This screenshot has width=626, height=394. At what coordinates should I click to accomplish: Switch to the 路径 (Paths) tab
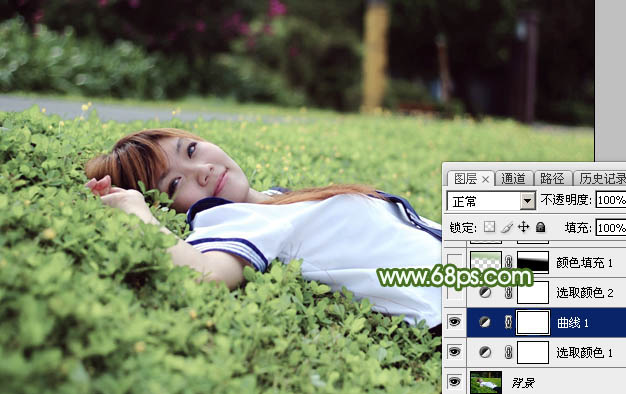[x=552, y=178]
